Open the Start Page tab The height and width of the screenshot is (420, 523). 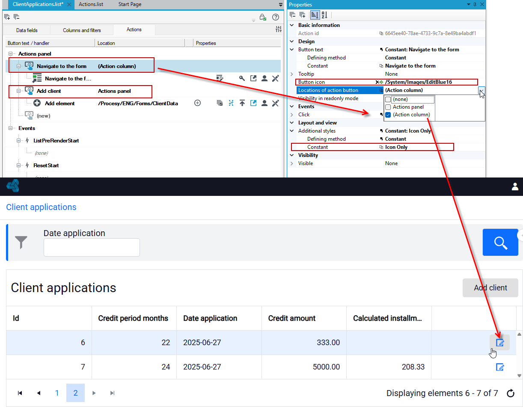click(x=130, y=4)
